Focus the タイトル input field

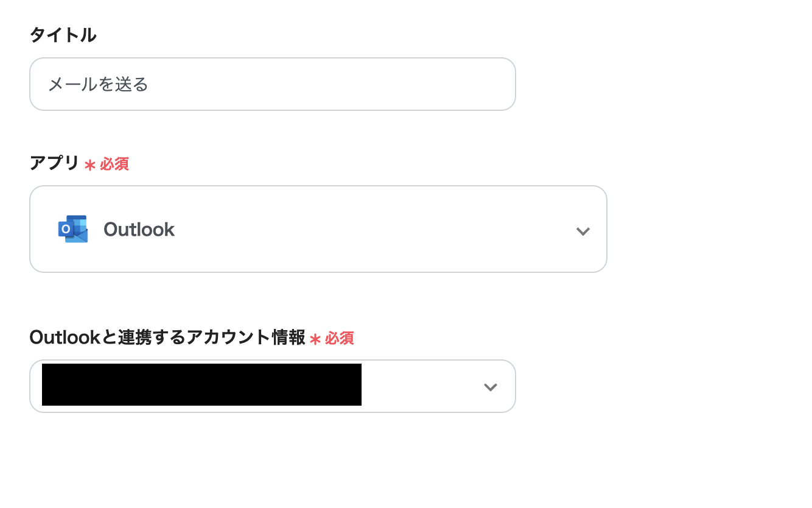272,84
